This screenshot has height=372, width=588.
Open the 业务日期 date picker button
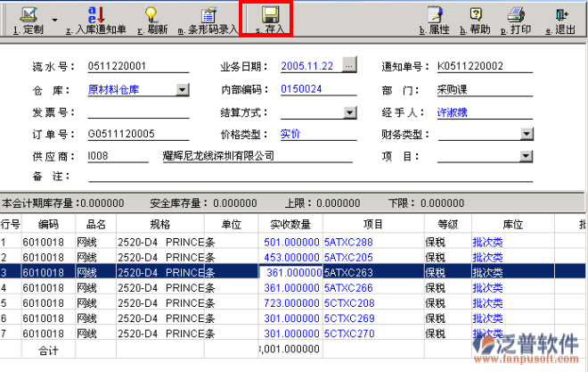pyautogui.click(x=349, y=65)
